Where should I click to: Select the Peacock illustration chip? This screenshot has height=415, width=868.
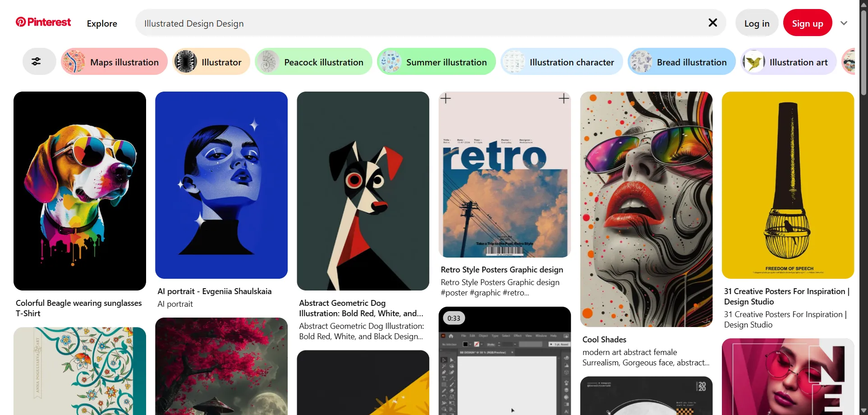pos(313,62)
